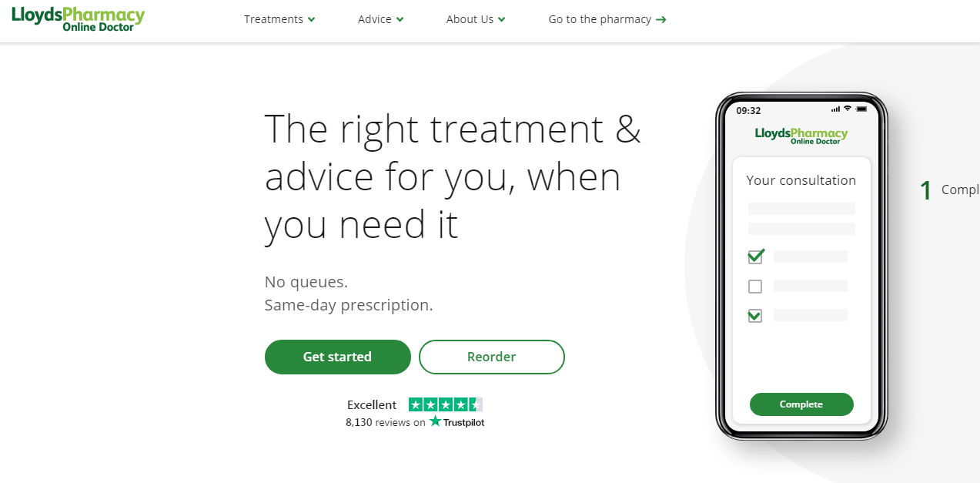The height and width of the screenshot is (483, 980).
Task: Tick the empty middle consultation checkbox
Action: pyautogui.click(x=755, y=287)
